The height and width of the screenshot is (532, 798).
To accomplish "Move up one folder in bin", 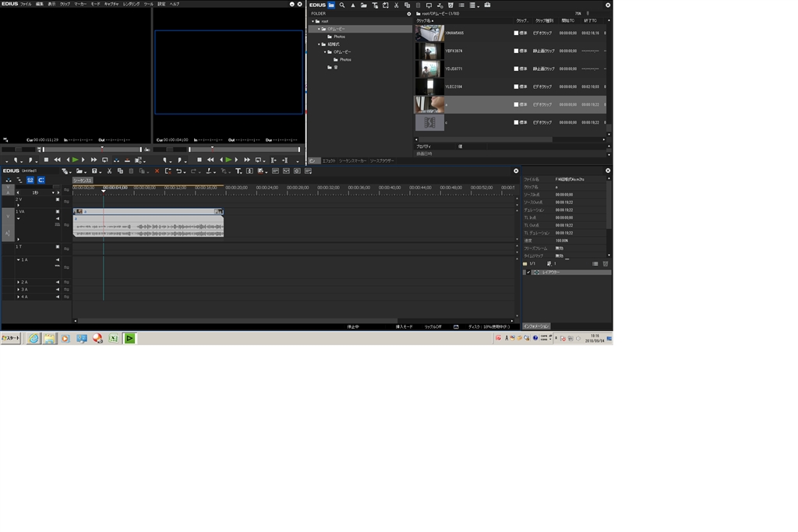I will pos(353,5).
